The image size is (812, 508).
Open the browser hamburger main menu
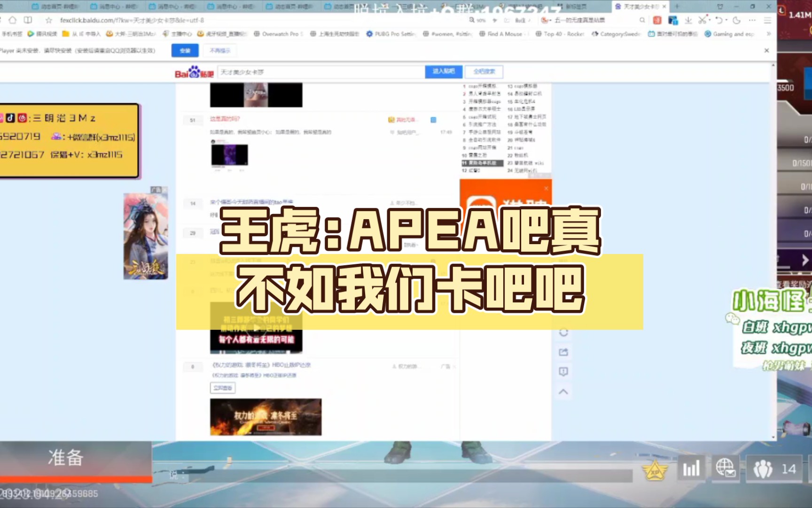(768, 20)
